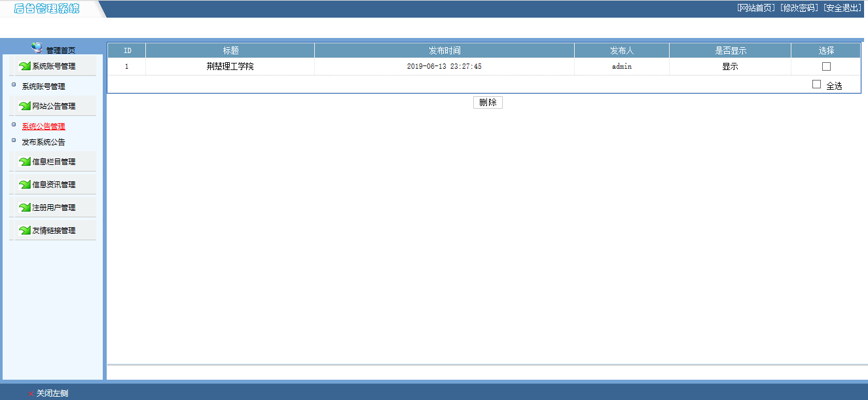Expand the 网站公告管理 menu section
Screen dimensions: 868x400
(x=54, y=106)
